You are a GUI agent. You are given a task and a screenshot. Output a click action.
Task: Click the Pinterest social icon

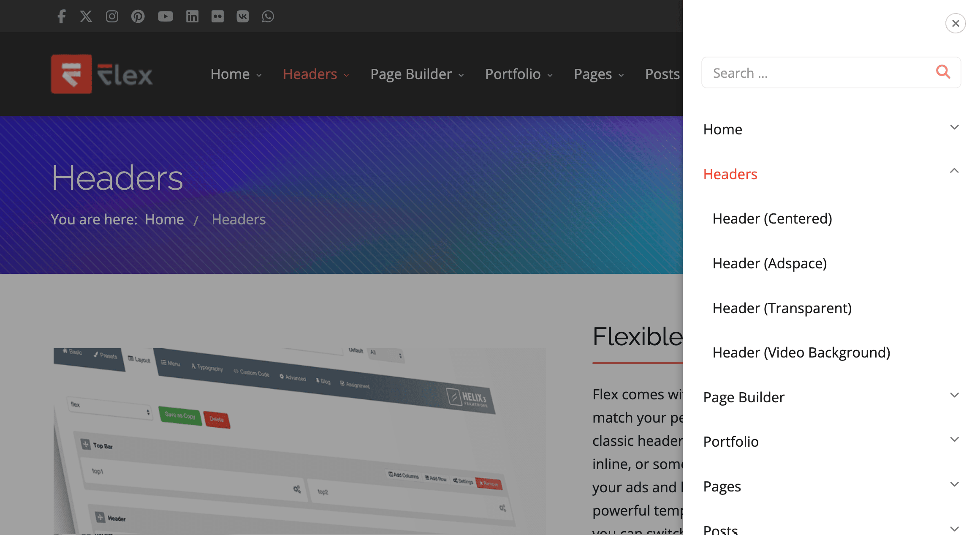tap(138, 16)
